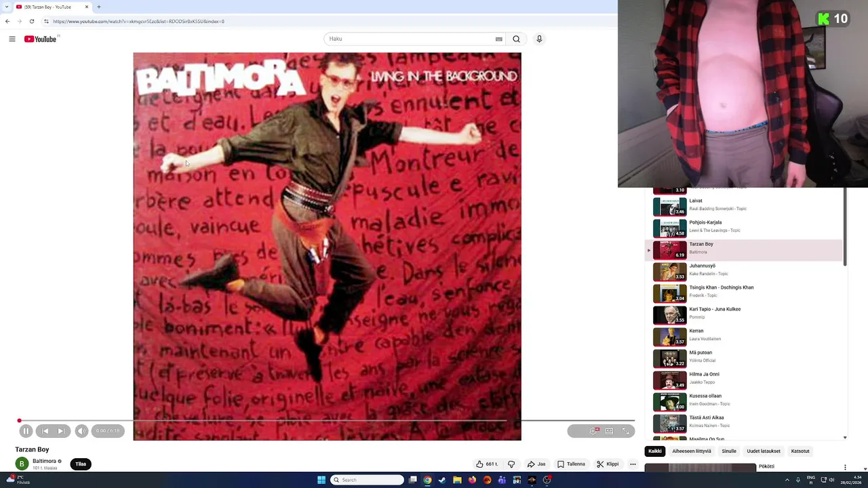Open the tab search dropdown arrow
The image size is (868, 488).
tap(6, 7)
